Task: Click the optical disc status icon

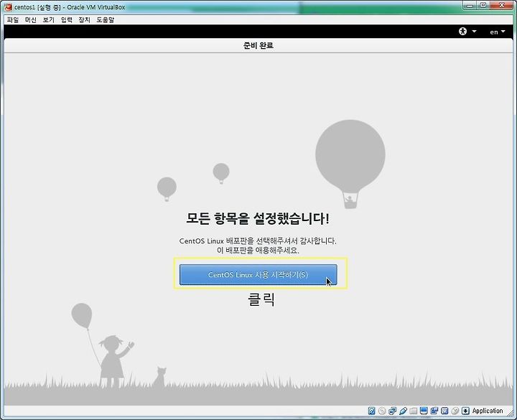Action: pyautogui.click(x=382, y=411)
